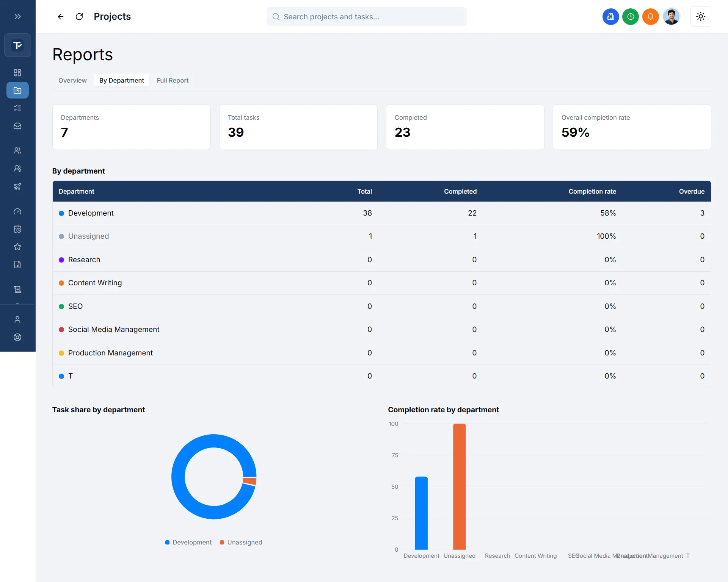Open the team members group icon

17,151
